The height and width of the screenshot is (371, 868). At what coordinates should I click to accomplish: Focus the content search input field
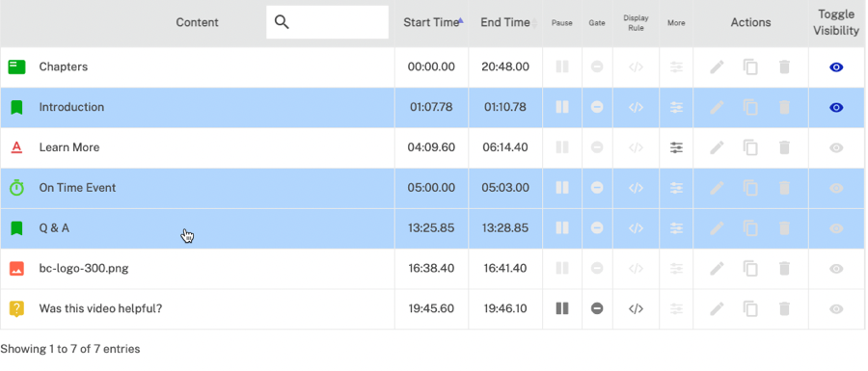[x=327, y=22]
